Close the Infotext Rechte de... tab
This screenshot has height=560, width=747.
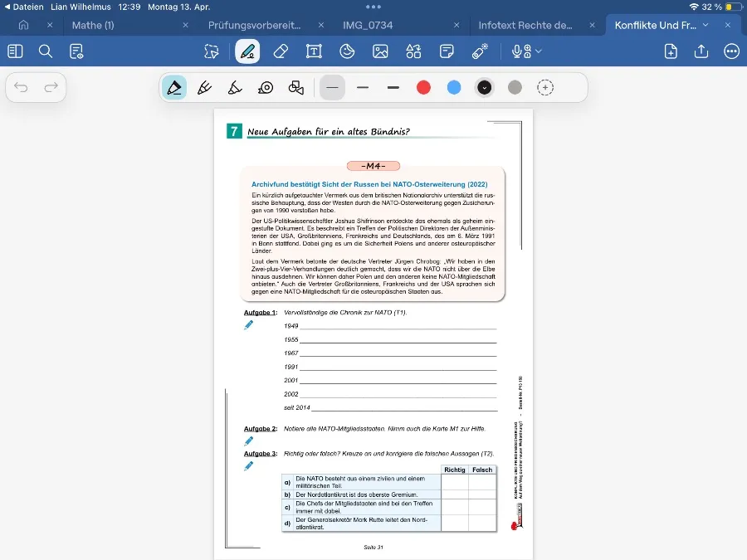click(x=592, y=25)
